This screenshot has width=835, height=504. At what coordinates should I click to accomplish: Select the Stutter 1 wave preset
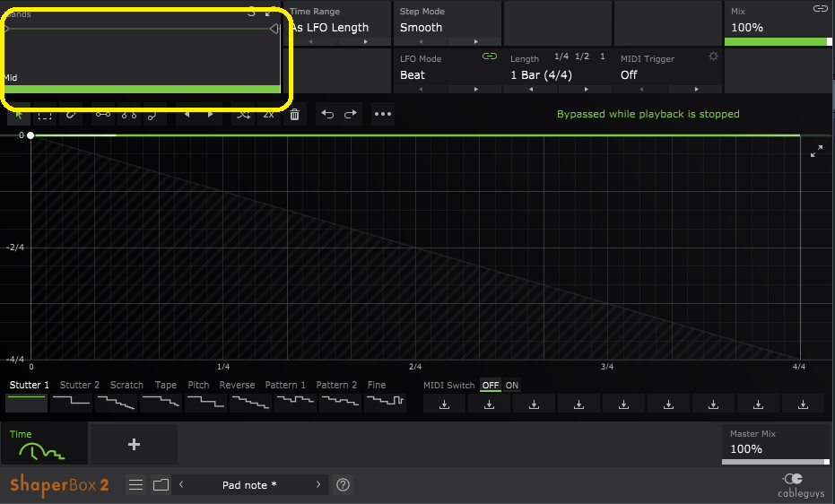pyautogui.click(x=27, y=403)
